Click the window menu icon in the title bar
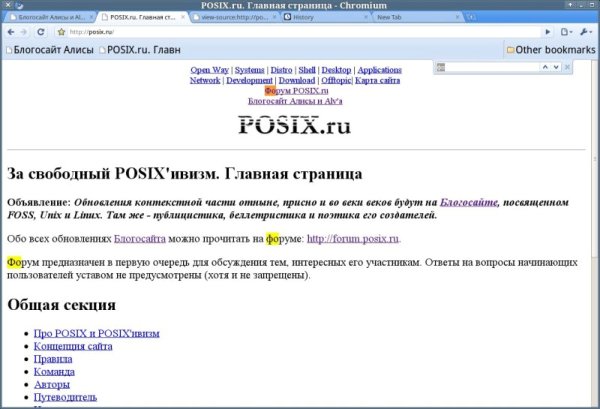Screen dimensions: 600x409 click(19, 5)
